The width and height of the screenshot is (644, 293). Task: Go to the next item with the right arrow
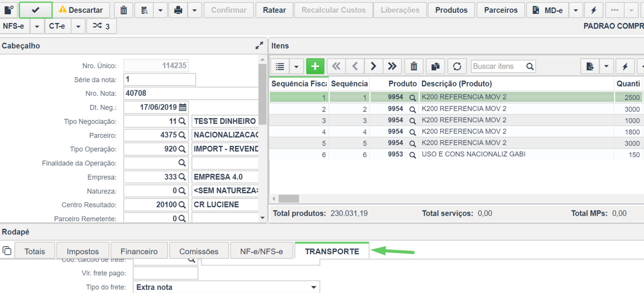(373, 66)
